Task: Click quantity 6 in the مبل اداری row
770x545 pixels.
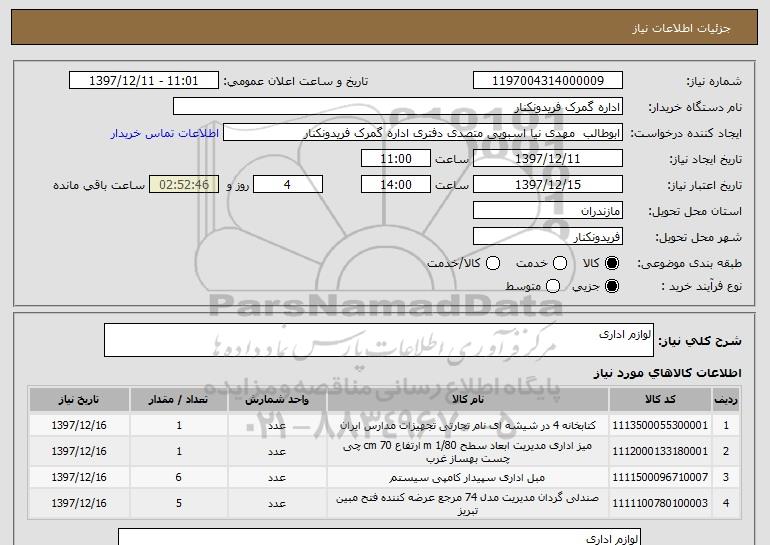Action: pyautogui.click(x=179, y=477)
